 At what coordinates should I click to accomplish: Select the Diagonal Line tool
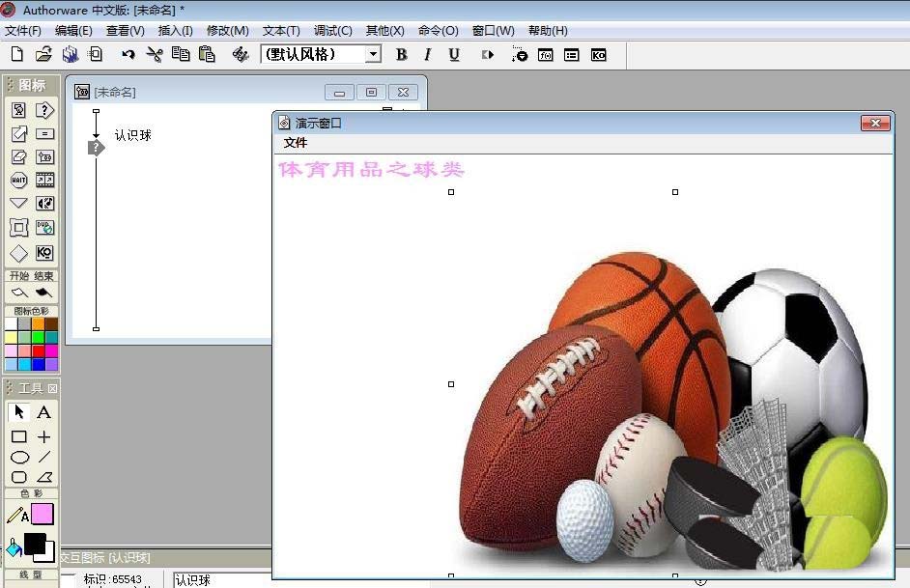(44, 457)
